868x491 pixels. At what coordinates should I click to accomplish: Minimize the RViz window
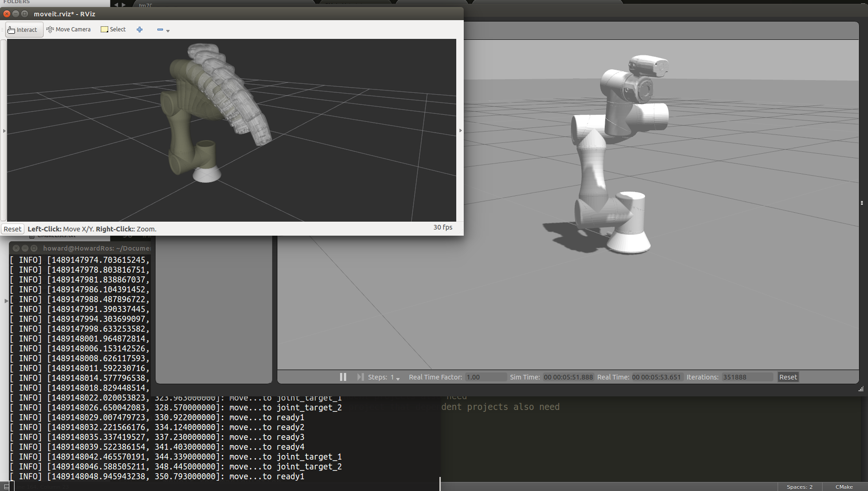16,14
